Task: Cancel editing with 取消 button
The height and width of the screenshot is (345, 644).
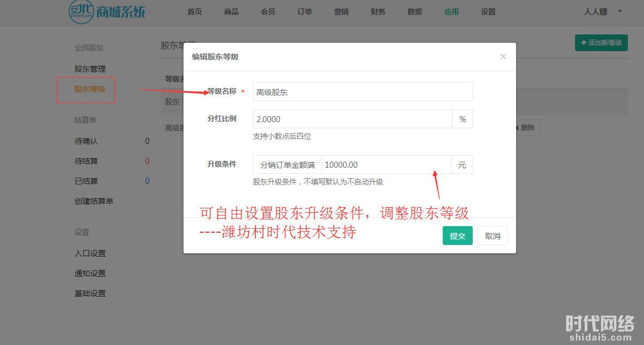Action: tap(492, 236)
